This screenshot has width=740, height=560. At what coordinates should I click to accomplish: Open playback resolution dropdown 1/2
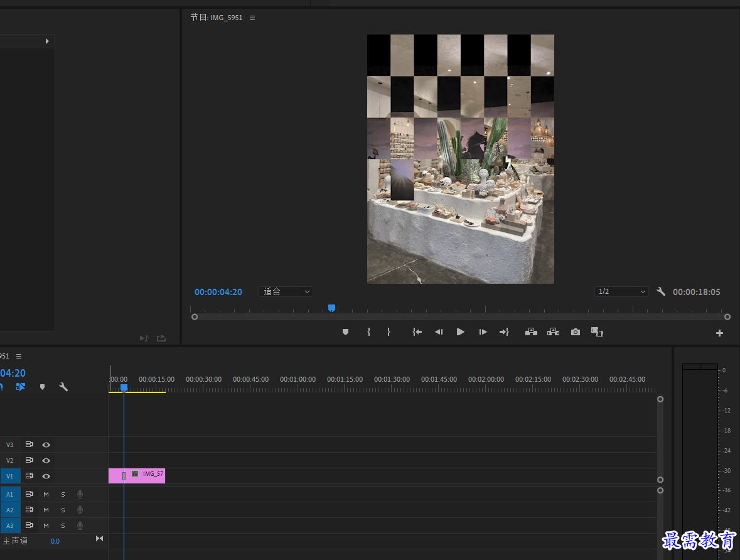(x=621, y=291)
